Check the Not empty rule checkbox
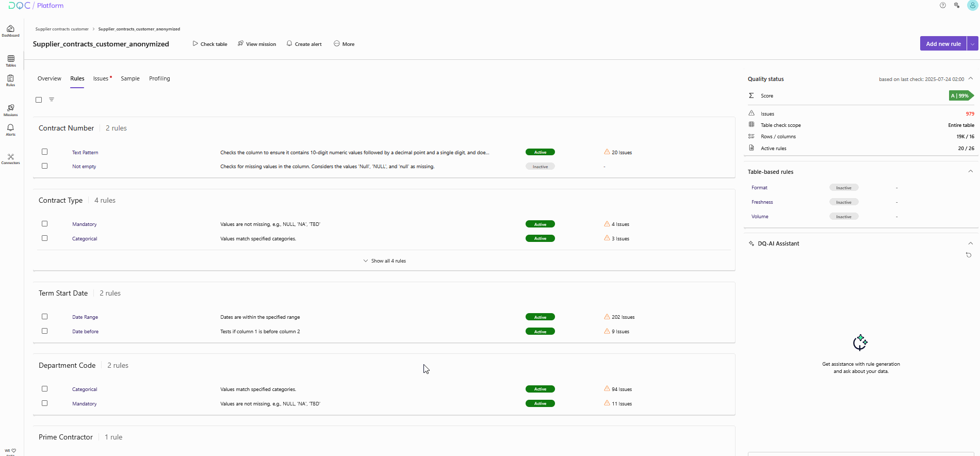The height and width of the screenshot is (456, 980). [x=45, y=166]
